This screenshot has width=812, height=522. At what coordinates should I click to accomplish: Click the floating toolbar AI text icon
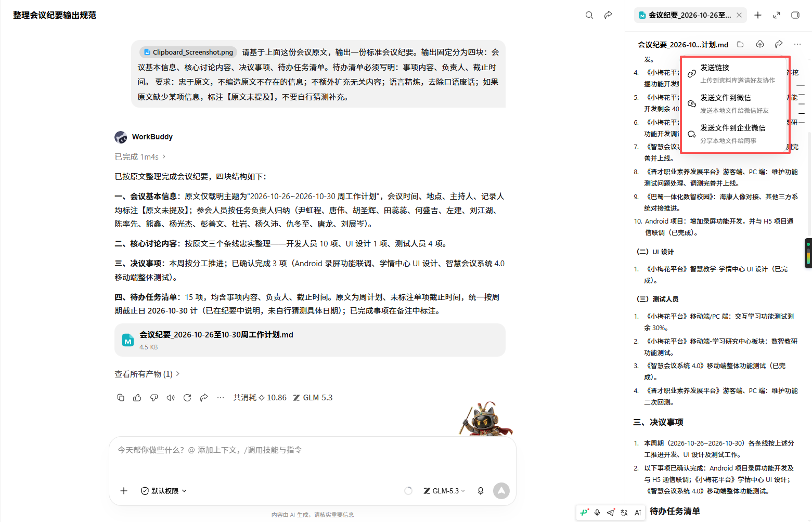(638, 513)
